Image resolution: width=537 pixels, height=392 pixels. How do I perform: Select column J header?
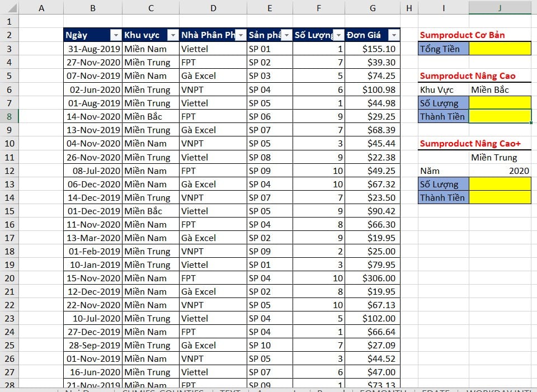500,8
